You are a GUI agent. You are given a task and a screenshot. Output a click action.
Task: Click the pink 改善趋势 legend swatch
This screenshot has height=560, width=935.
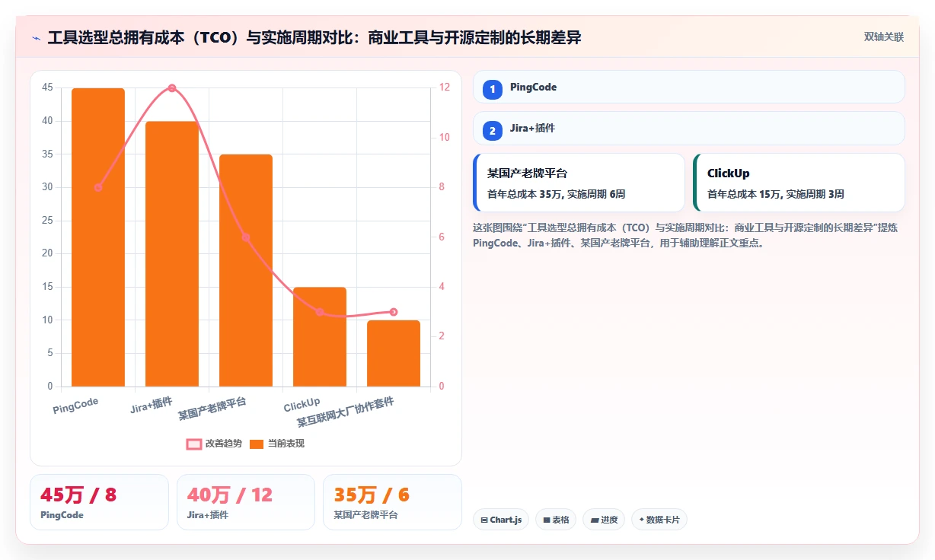(194, 444)
